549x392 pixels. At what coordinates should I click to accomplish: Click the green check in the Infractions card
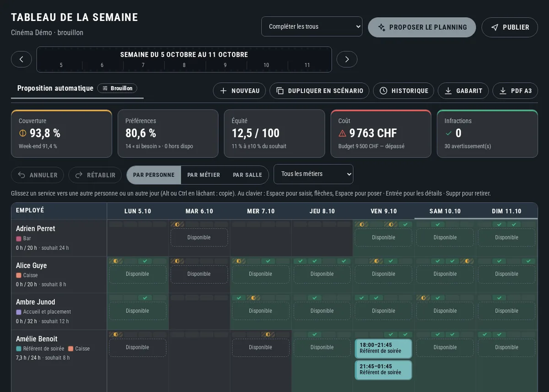[448, 133]
